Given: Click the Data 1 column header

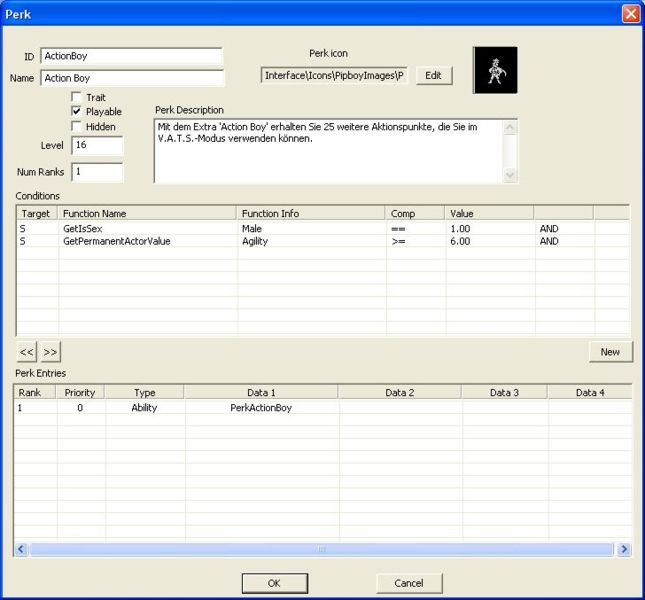Looking at the screenshot, I should click(261, 393).
